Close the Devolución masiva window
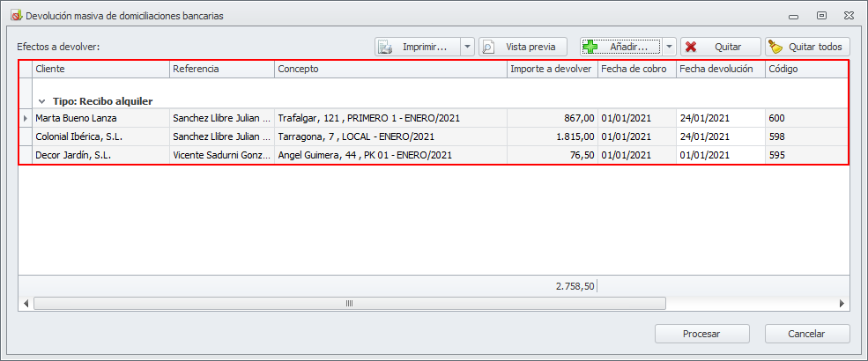 click(x=849, y=16)
